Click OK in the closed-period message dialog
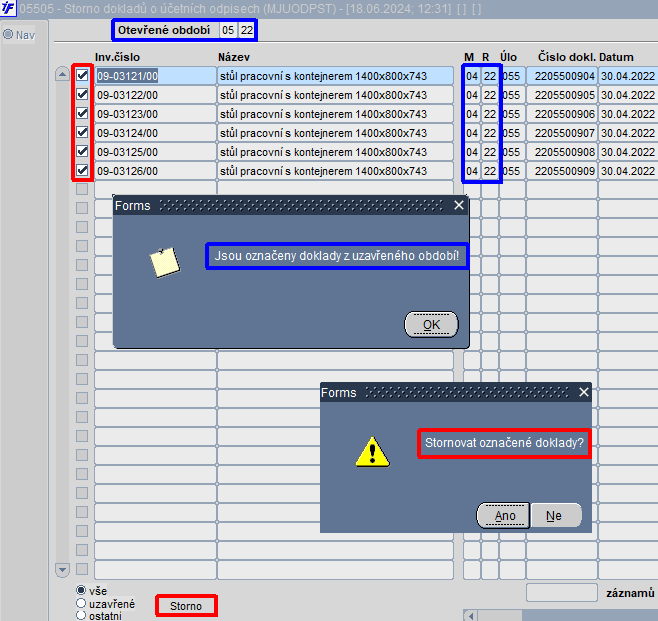This screenshot has width=658, height=621. 431,324
